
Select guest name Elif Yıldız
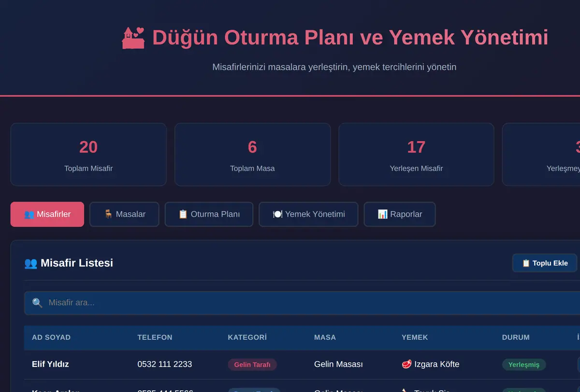click(50, 364)
